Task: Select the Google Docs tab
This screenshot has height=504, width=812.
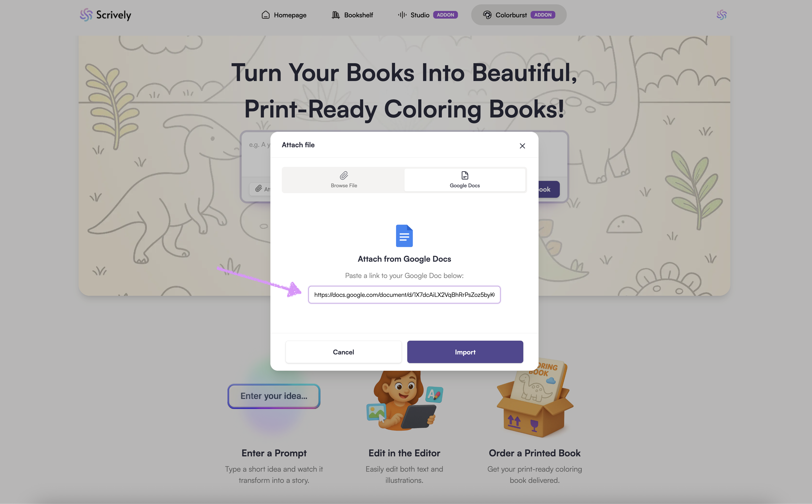Action: coord(465,180)
